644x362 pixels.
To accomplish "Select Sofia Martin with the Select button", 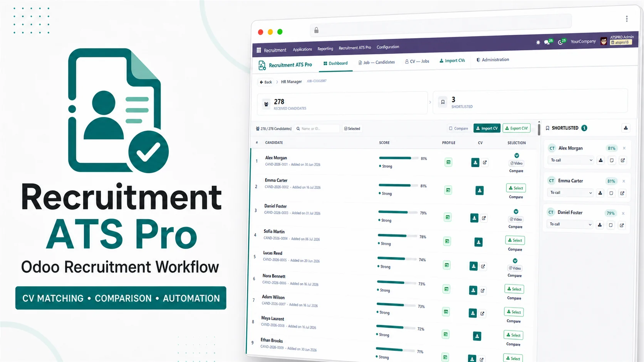I will point(515,240).
